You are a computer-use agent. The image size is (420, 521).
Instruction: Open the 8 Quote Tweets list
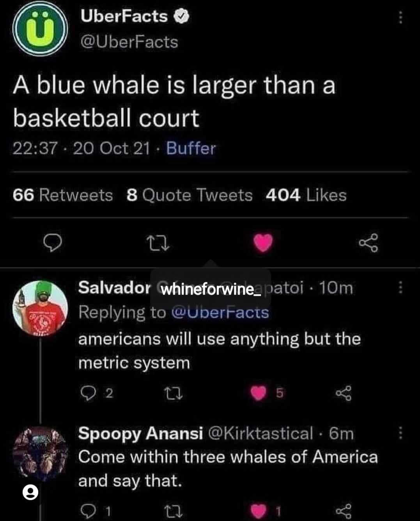(x=190, y=195)
